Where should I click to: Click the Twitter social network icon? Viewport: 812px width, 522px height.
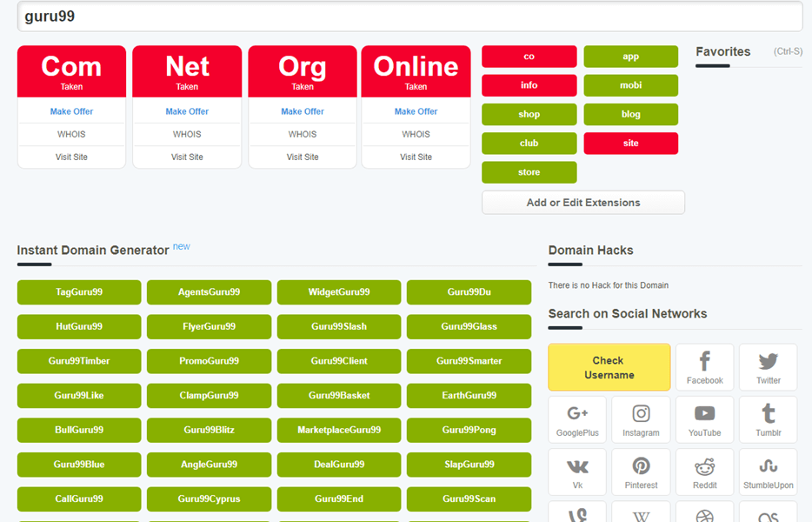pos(768,367)
